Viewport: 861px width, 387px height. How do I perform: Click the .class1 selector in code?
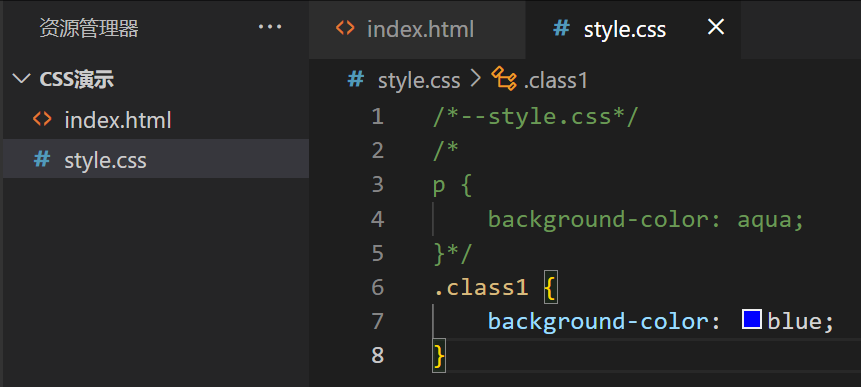[481, 288]
